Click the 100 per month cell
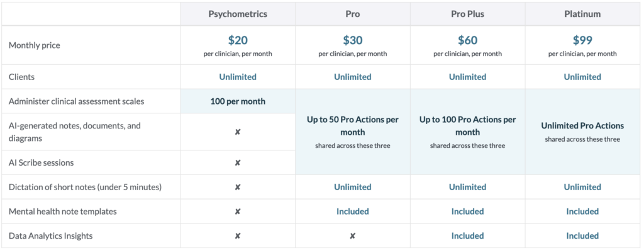This screenshot has width=644, height=250. tap(238, 101)
